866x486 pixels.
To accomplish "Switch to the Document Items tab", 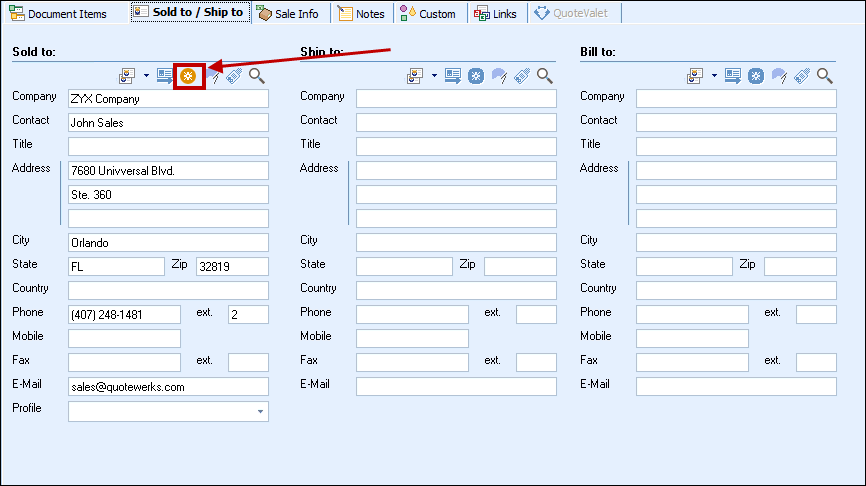I will pyautogui.click(x=61, y=14).
